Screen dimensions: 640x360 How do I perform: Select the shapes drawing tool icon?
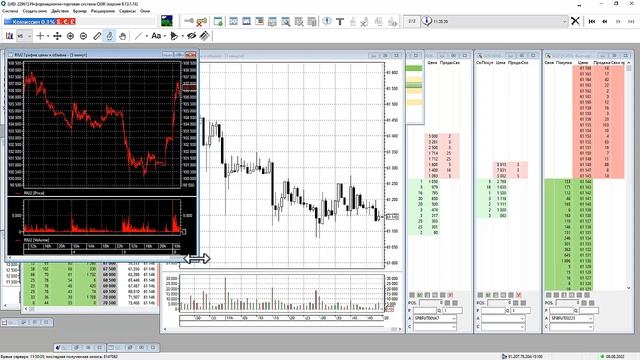(174, 36)
